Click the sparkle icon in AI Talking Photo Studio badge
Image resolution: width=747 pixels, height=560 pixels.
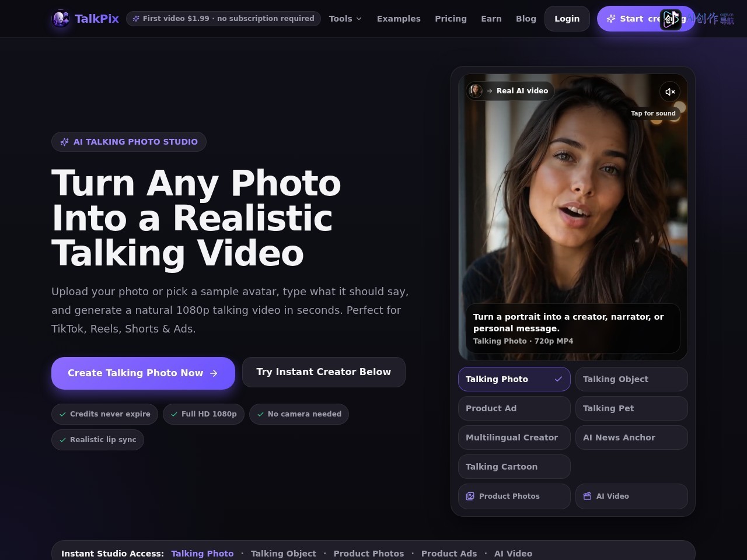coord(65,142)
